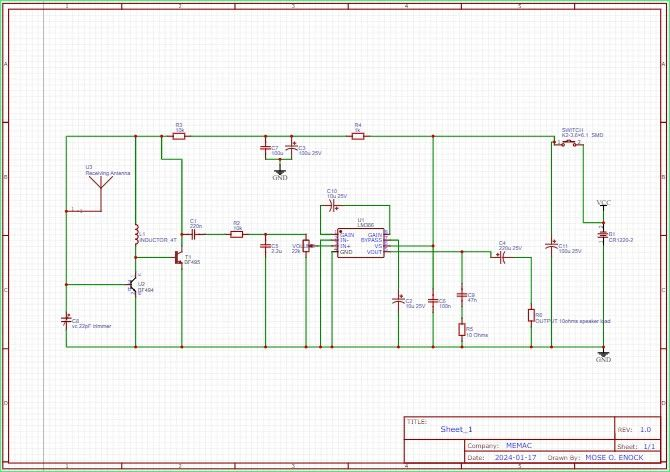670x472 pixels.
Task: Select the VOL 22k potentiometer symbol
Action: point(307,246)
